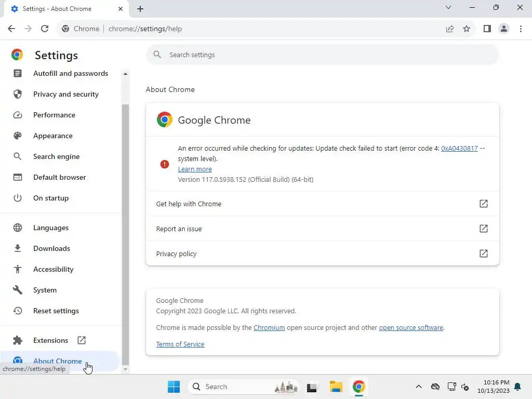Click the Appearance palette icon
The height and width of the screenshot is (399, 532).
tap(18, 136)
